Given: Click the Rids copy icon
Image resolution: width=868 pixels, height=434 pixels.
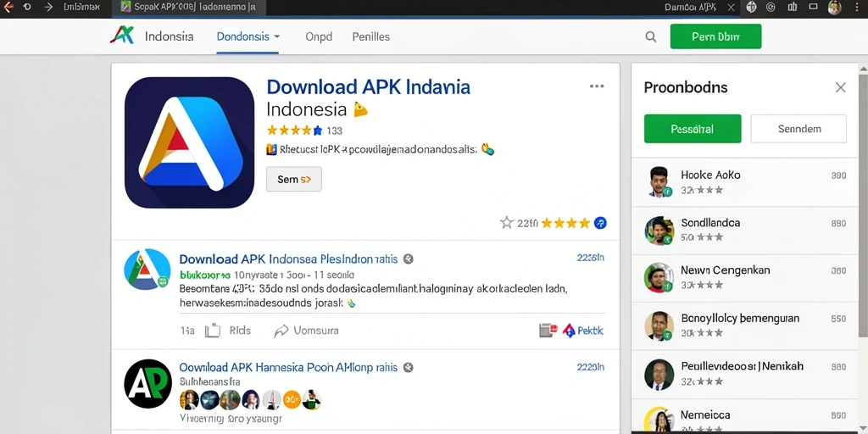Looking at the screenshot, I should 213,331.
